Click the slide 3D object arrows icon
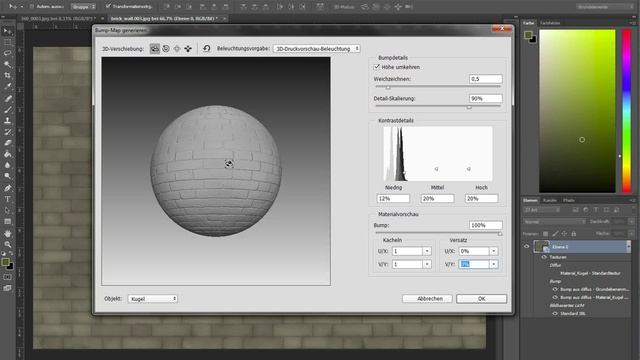This screenshot has height=360, width=640. pos(188,49)
